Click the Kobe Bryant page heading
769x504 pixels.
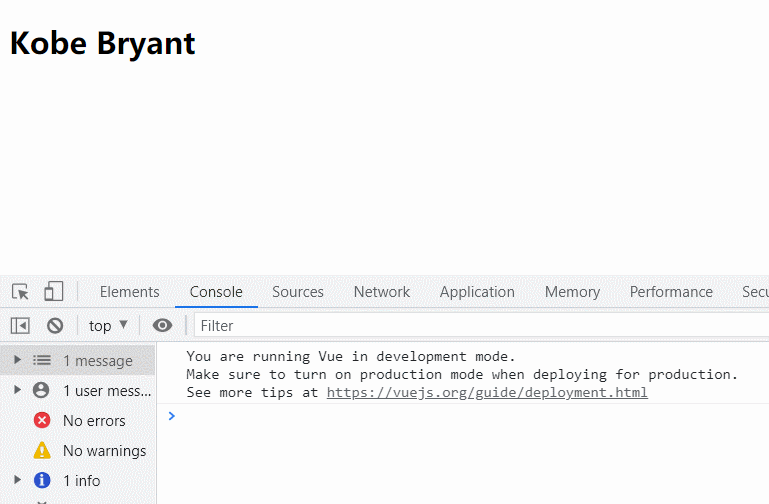click(x=103, y=43)
